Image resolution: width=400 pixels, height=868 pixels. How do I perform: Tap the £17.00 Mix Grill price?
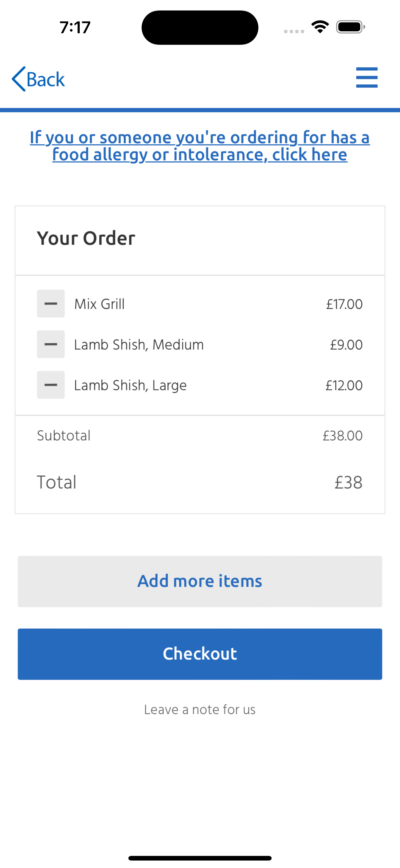(344, 304)
